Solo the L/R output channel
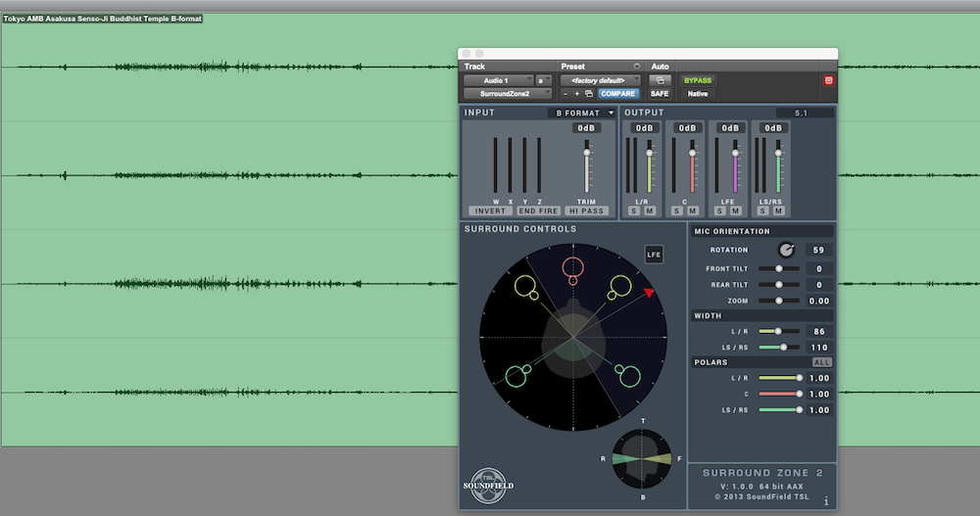 [x=634, y=211]
